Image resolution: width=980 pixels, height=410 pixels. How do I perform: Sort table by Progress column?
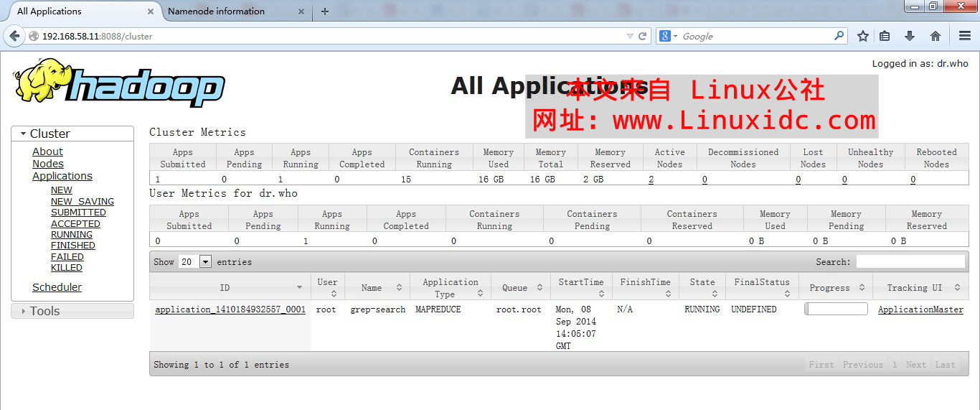[x=835, y=288]
